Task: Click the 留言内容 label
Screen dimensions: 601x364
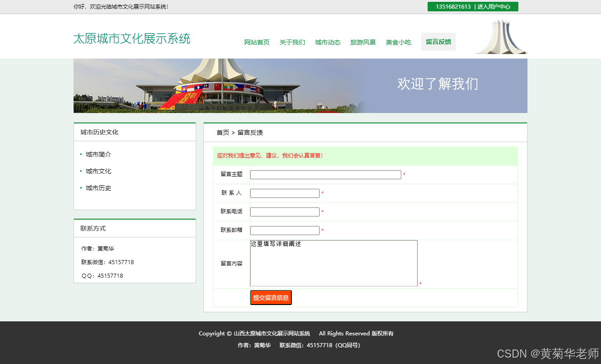Action: (x=232, y=263)
